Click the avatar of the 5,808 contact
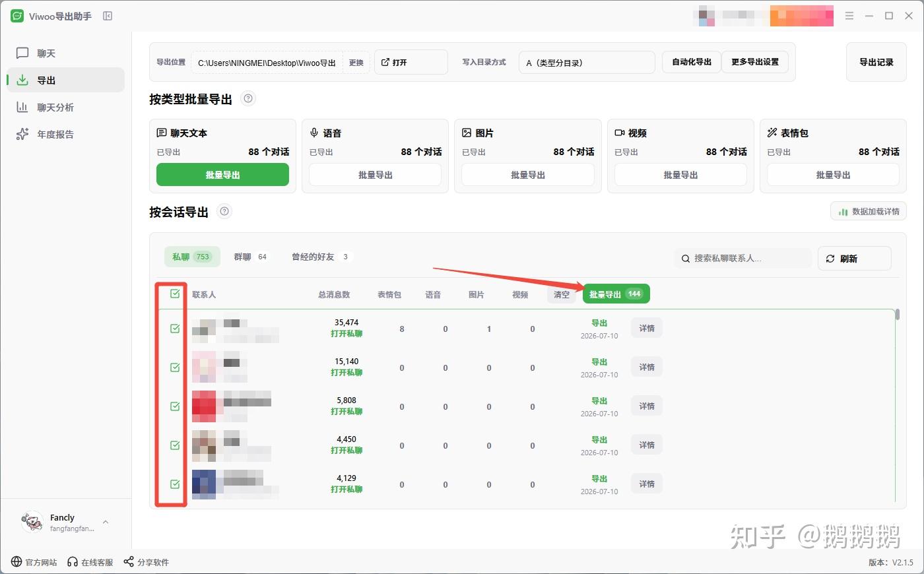924x574 pixels. (204, 406)
